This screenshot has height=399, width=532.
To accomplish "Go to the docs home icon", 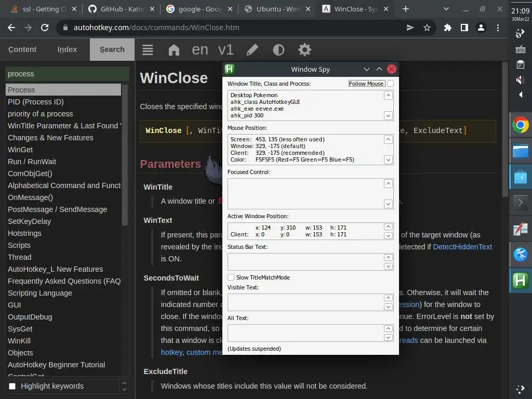I will 174,50.
